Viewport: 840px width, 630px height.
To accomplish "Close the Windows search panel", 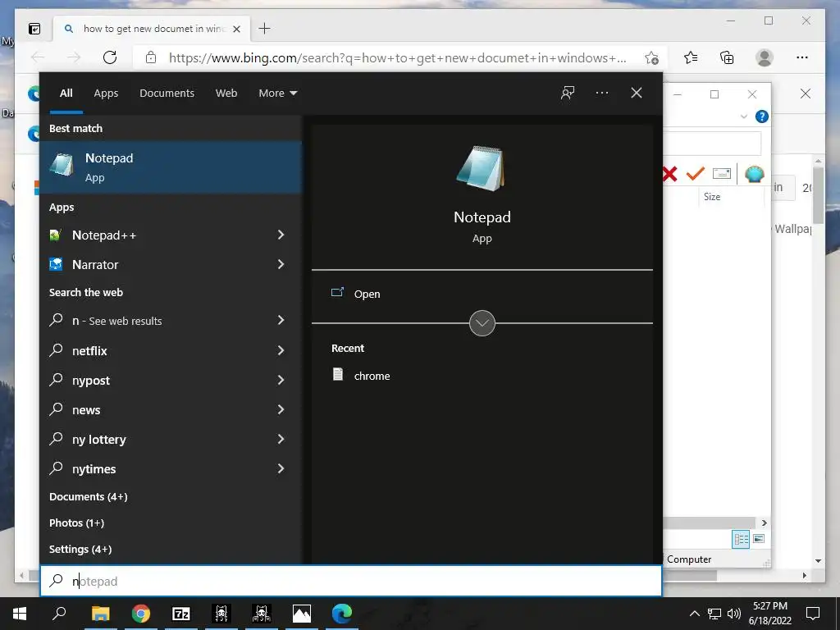I will (x=636, y=93).
